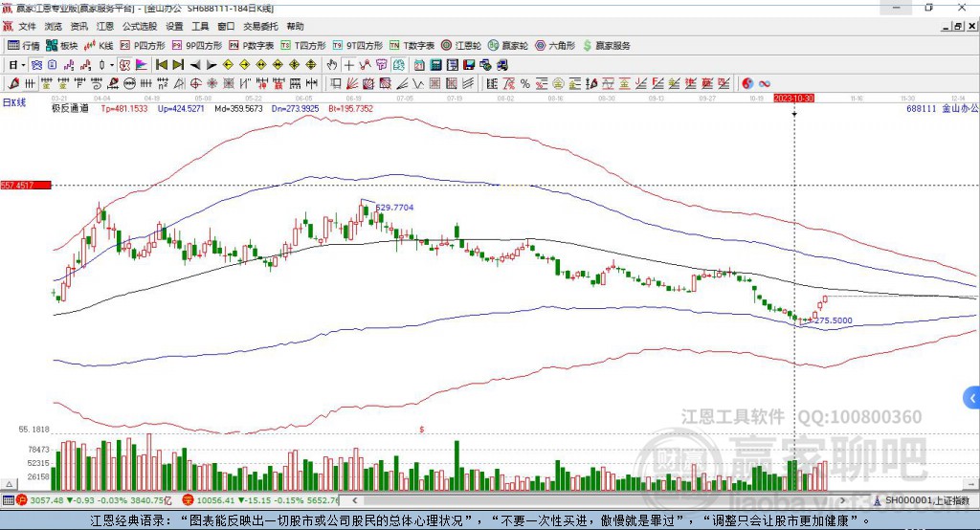Viewport: 980px width, 530px height.
Task: Click the 275.5000 low price annotation
Action: 834,320
